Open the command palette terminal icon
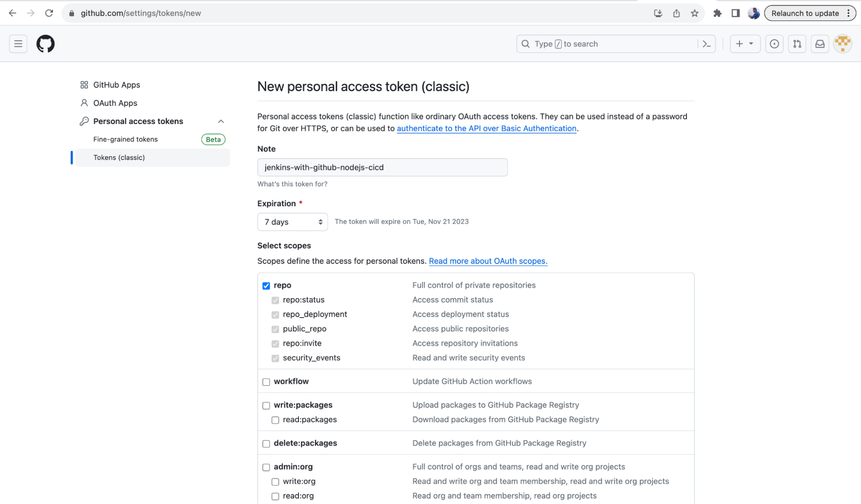Viewport: 861px width, 504px height. [x=706, y=43]
